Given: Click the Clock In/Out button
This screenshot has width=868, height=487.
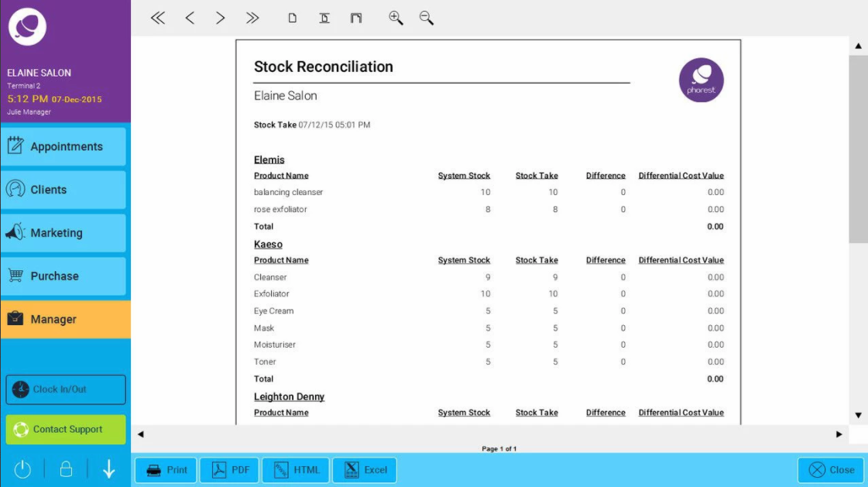Looking at the screenshot, I should [66, 389].
